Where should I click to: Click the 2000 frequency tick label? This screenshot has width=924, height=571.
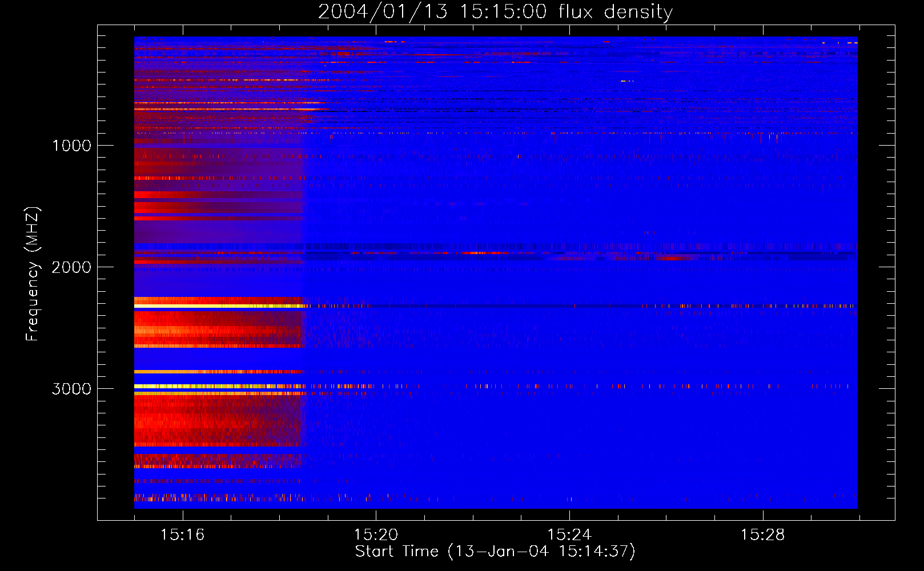point(71,267)
